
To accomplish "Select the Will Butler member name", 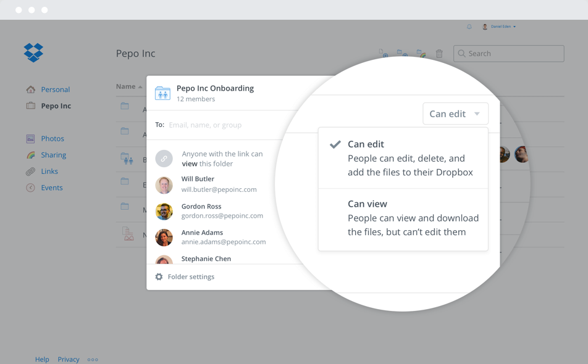I will (x=198, y=179).
